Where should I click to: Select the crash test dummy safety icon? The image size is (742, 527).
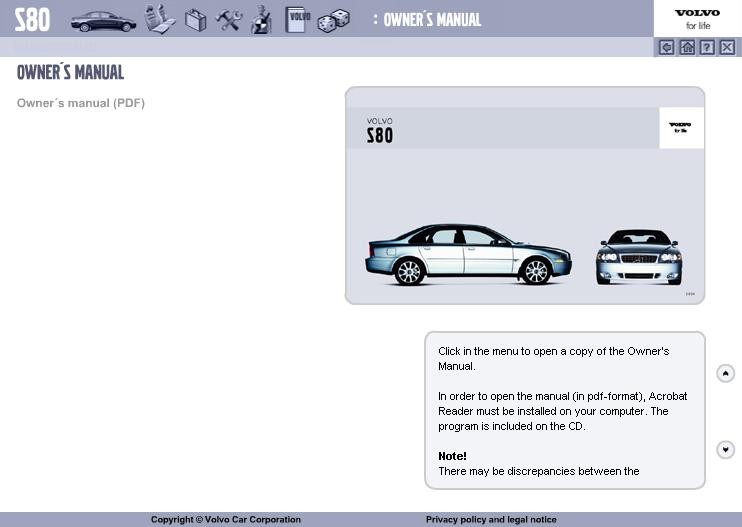pyautogui.click(x=261, y=20)
